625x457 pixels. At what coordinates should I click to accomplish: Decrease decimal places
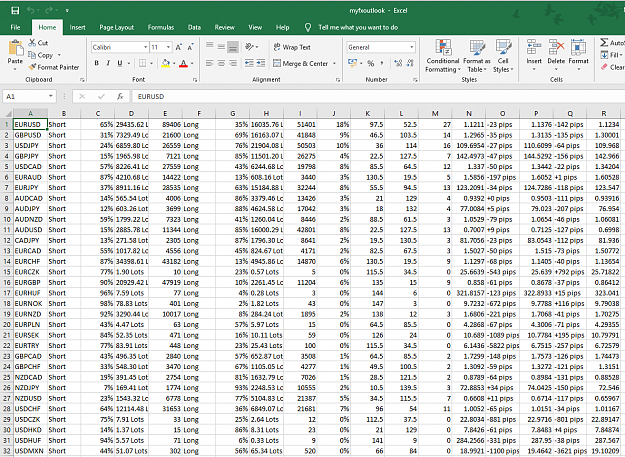(410, 63)
